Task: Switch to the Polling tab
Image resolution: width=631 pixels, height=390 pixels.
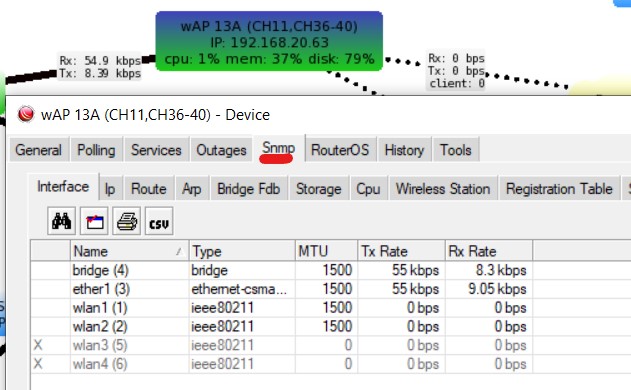Action: [96, 150]
